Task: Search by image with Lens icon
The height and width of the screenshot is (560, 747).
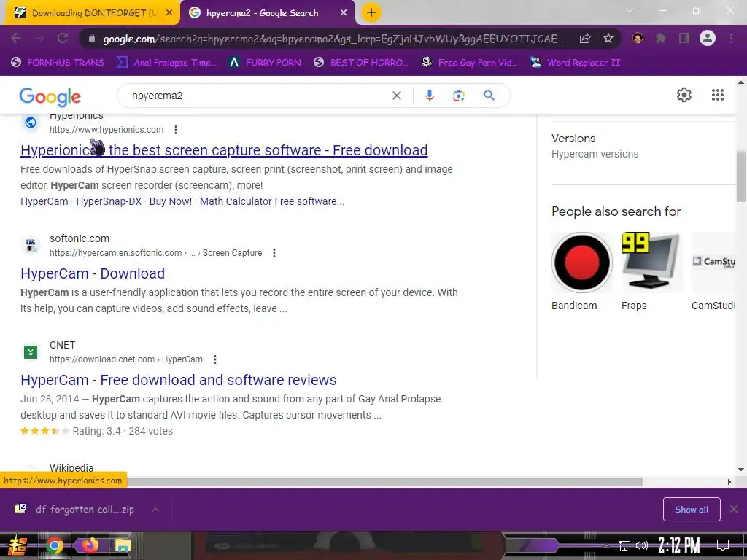Action: tap(458, 96)
